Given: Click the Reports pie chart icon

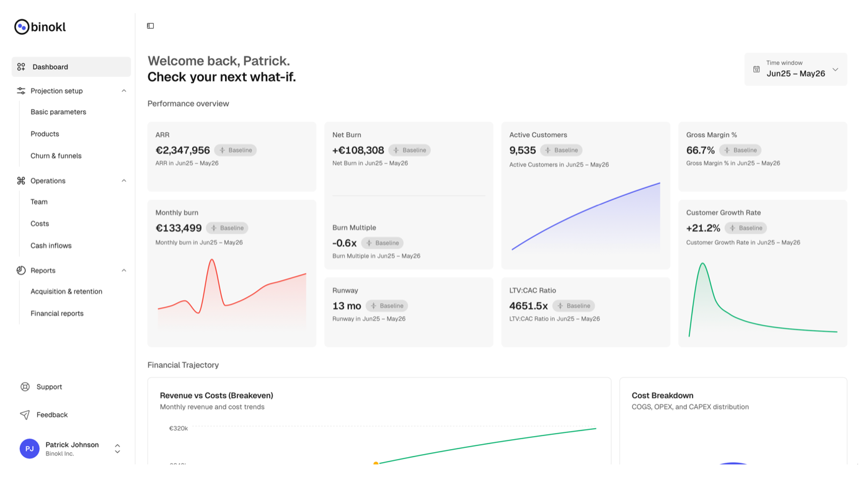Looking at the screenshot, I should point(20,270).
